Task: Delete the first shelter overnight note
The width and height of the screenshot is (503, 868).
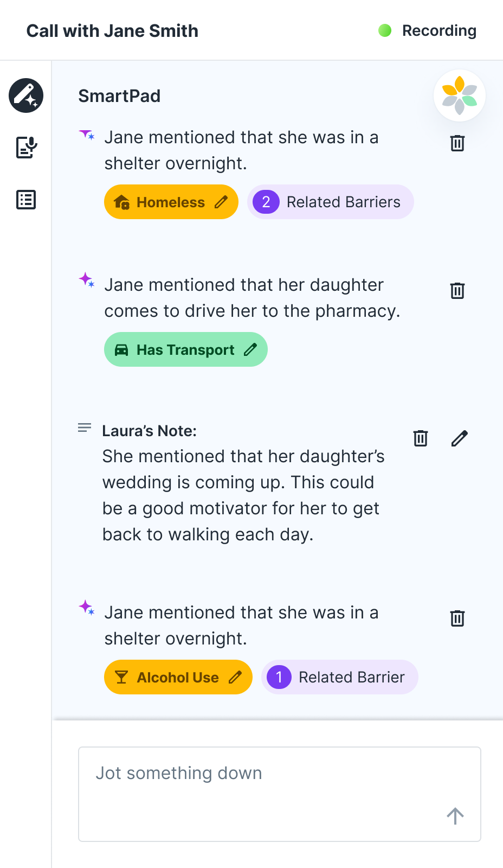Action: coord(457,143)
